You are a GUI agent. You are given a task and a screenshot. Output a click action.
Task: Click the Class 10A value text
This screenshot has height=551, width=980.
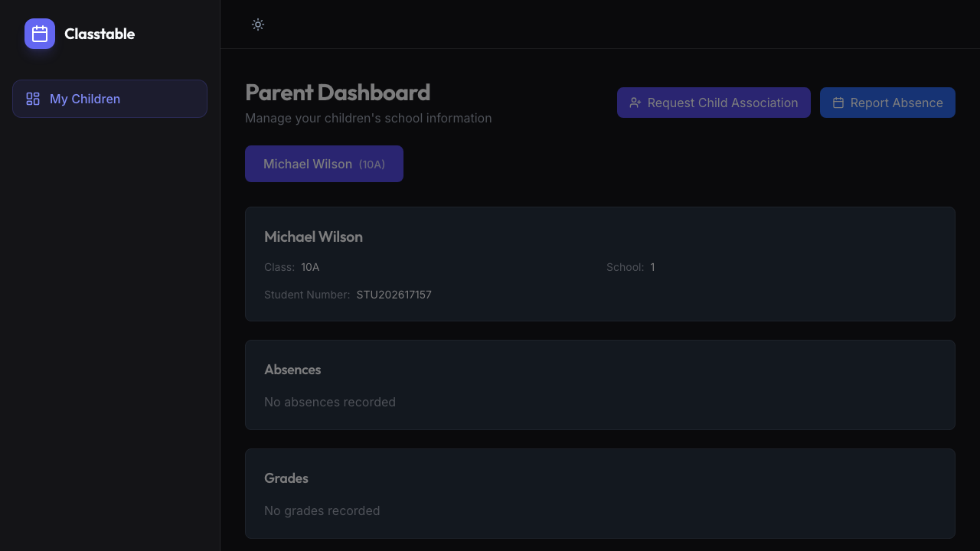(310, 267)
